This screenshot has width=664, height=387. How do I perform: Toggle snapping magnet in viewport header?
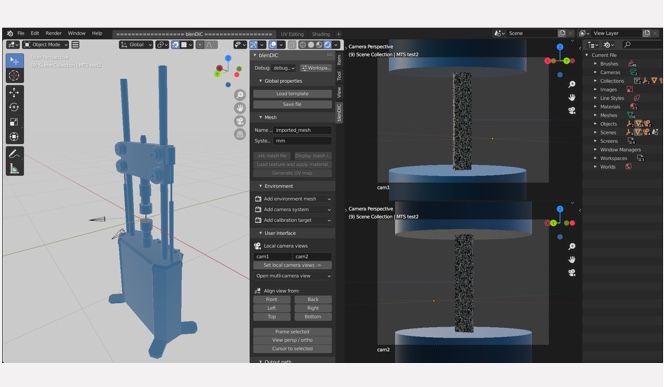click(175, 44)
